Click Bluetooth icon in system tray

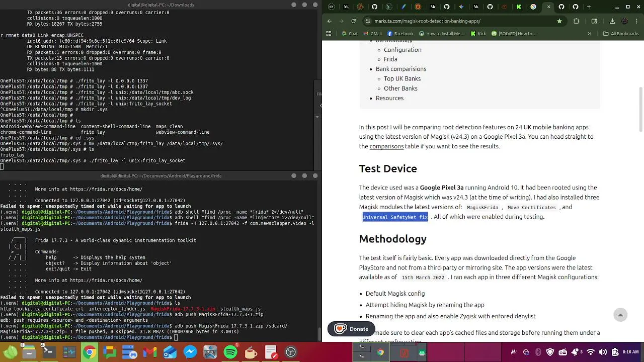tap(538, 352)
